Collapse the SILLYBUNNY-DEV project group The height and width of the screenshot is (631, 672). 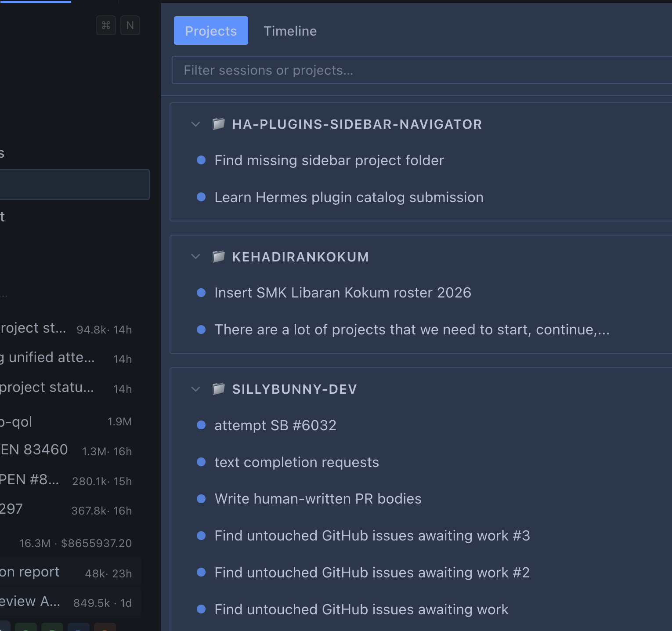(x=196, y=389)
